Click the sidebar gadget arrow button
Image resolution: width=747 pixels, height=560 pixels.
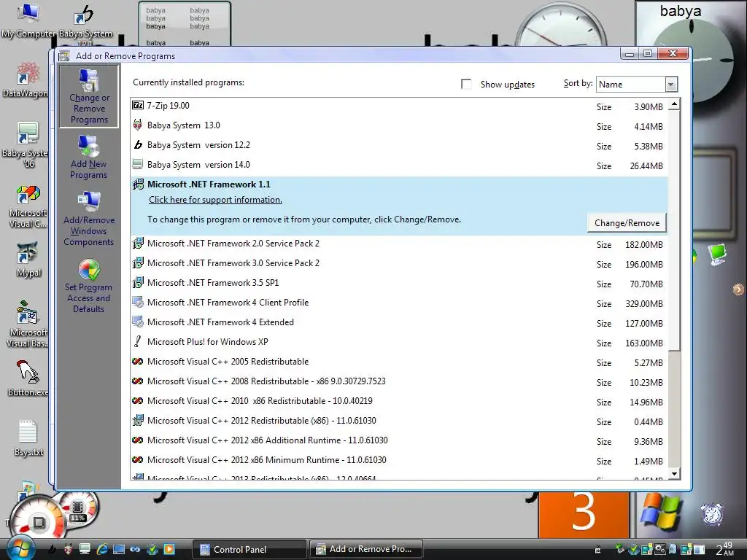[x=738, y=289]
